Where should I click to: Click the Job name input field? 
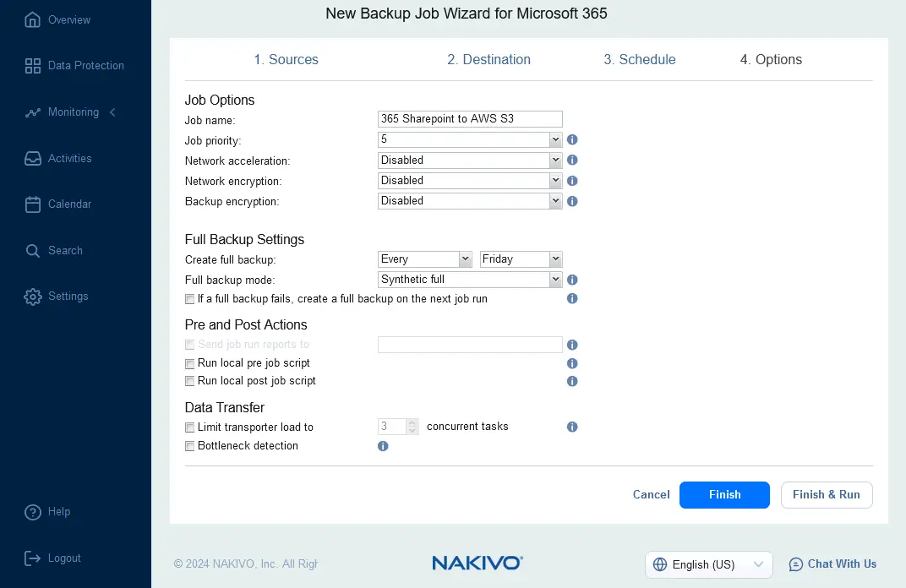coord(470,119)
